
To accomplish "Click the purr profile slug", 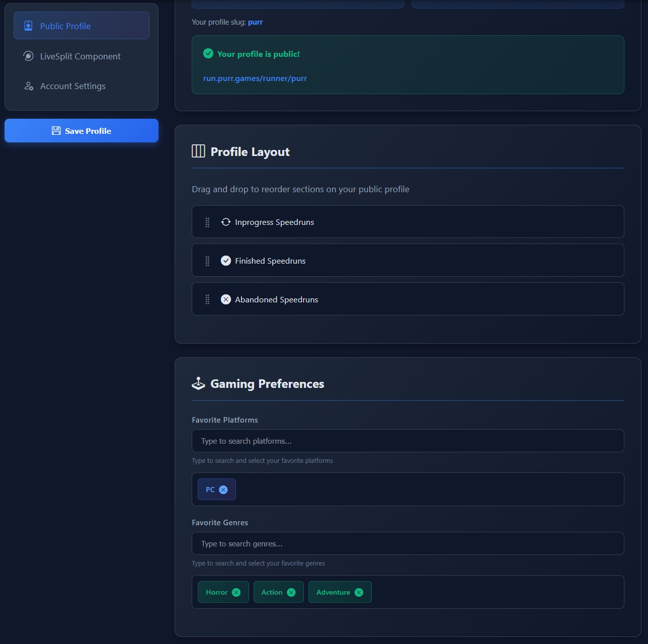I will point(255,22).
